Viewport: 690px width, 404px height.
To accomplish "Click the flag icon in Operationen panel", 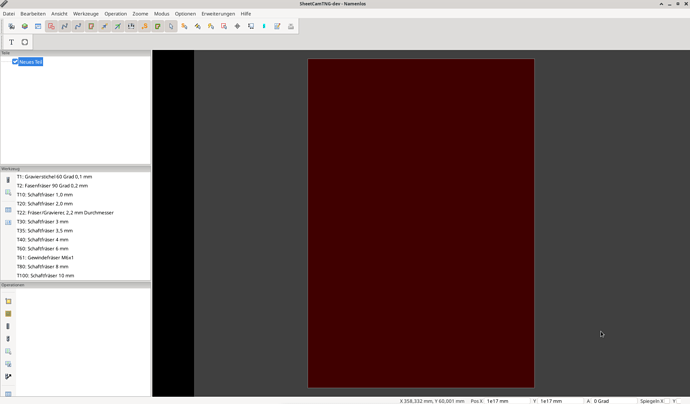I will pos(8,377).
